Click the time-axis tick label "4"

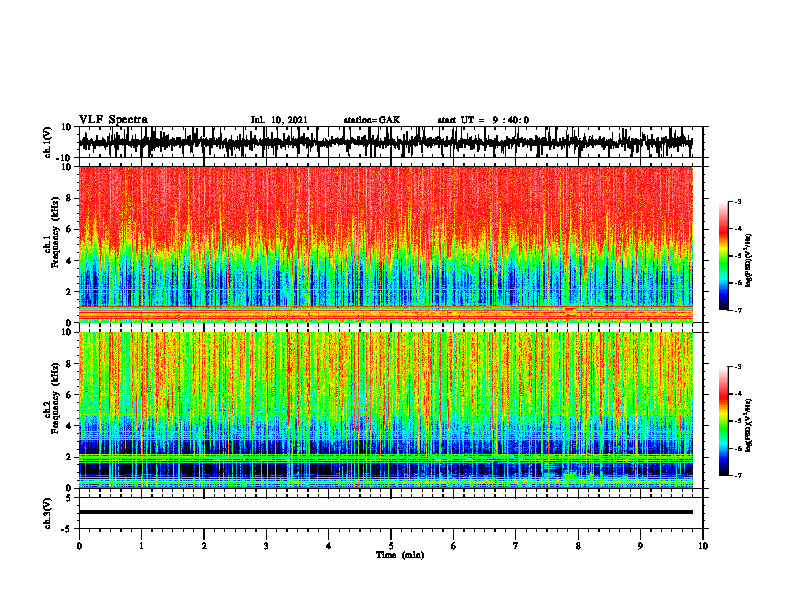click(x=329, y=546)
